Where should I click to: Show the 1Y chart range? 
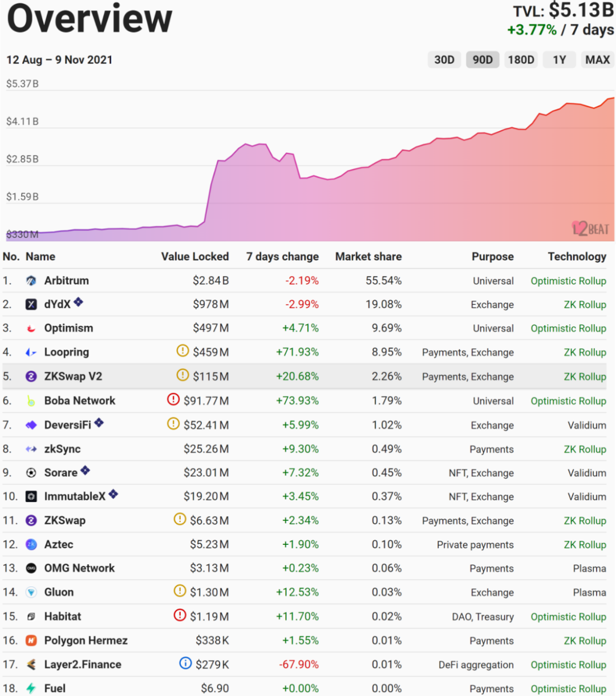coord(560,60)
